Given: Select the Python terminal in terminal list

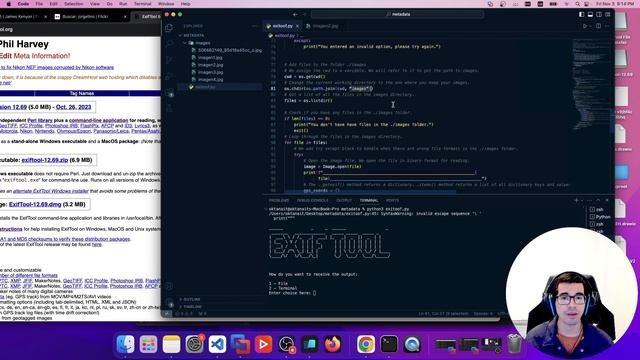Looking at the screenshot, I should pos(600,217).
